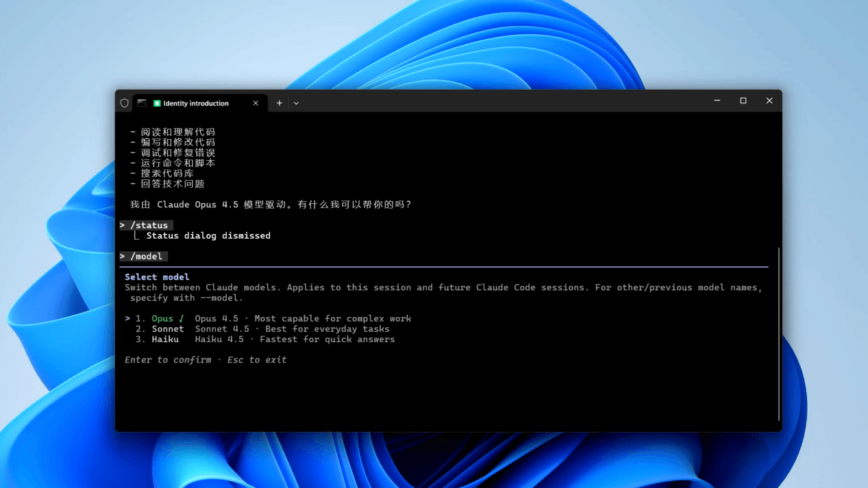Minimize the terminal window
The image size is (868, 488).
pos(717,101)
